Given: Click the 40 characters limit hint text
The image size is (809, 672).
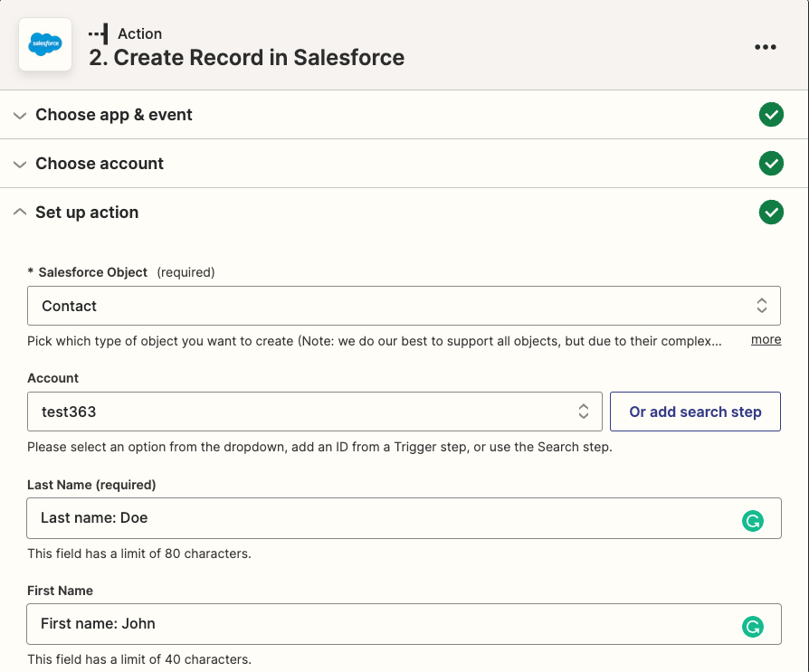Looking at the screenshot, I should 139,659.
